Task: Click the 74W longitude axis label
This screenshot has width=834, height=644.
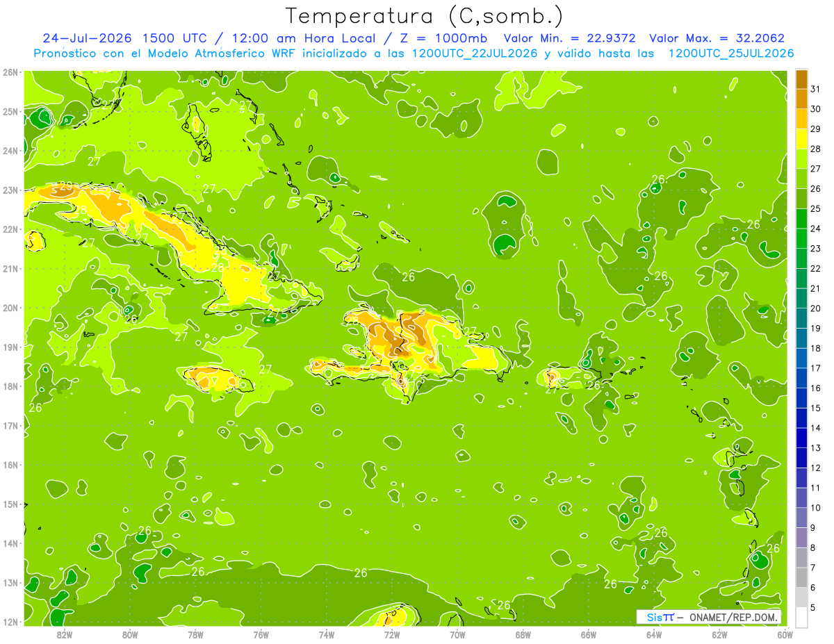Action: pyautogui.click(x=327, y=634)
